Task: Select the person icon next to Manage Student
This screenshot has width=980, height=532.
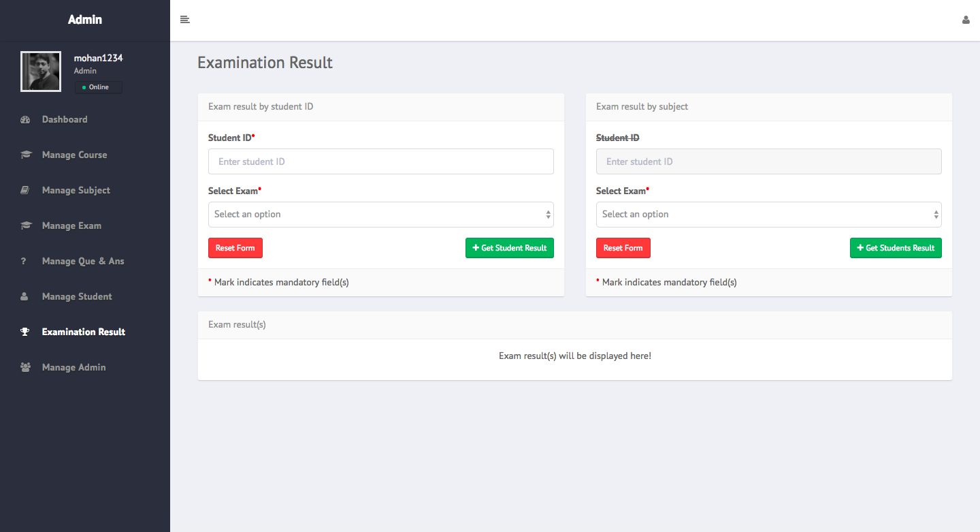Action: point(25,296)
